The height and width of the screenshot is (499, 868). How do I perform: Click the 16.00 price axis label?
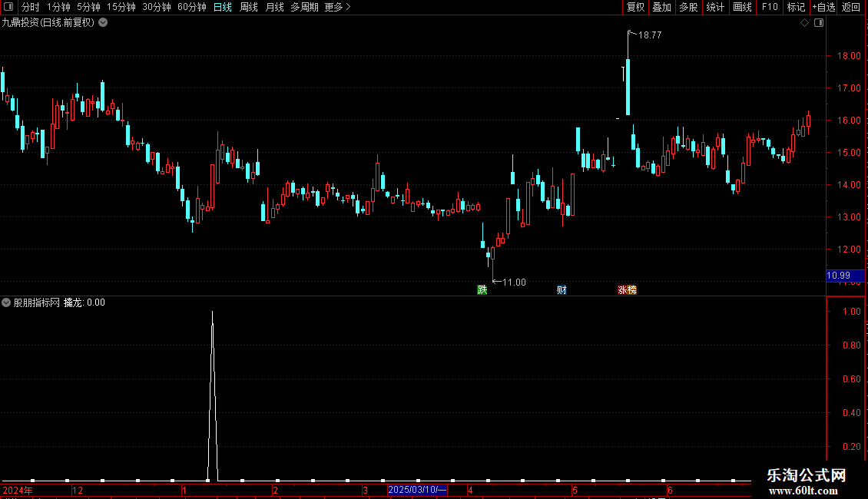[849, 120]
